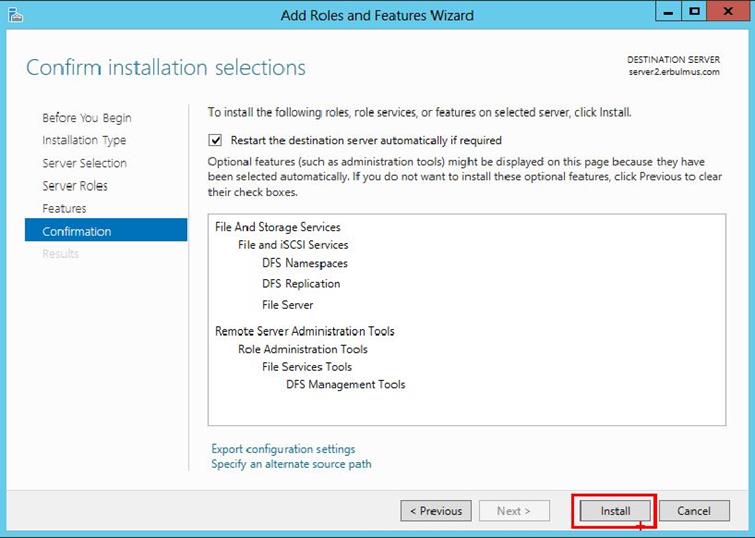Click Remote Server Administration Tools entry
This screenshot has width=755, height=538.
coord(304,331)
